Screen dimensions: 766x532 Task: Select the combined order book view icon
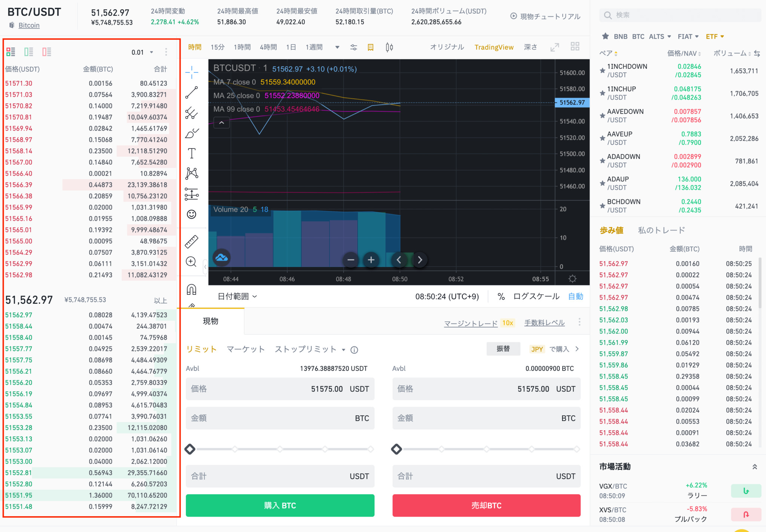pyautogui.click(x=11, y=52)
